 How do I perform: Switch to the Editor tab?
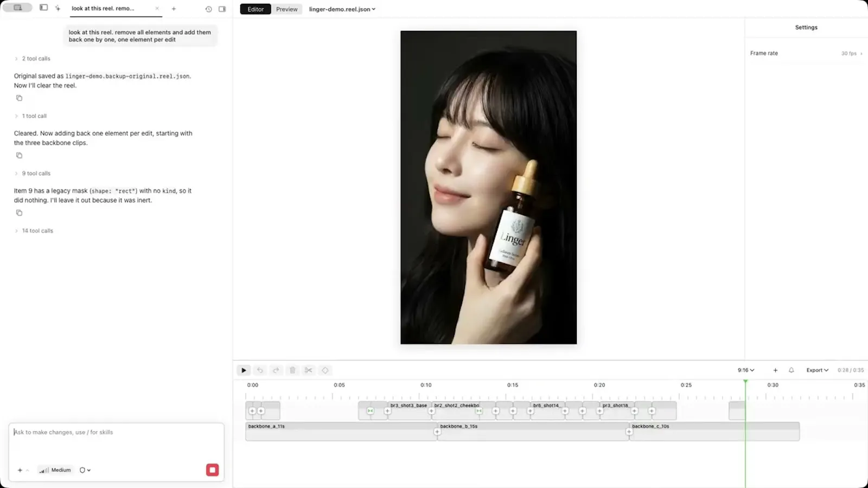click(x=256, y=9)
